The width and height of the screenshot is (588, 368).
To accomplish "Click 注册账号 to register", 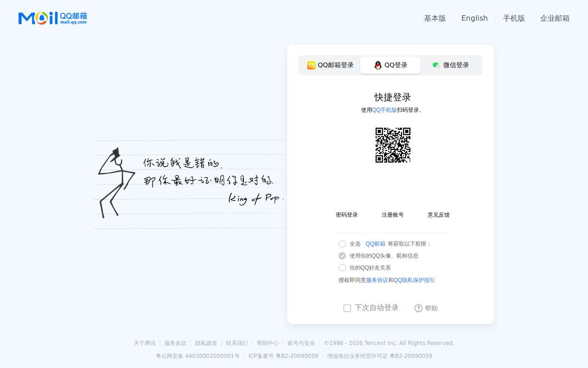I will [393, 215].
